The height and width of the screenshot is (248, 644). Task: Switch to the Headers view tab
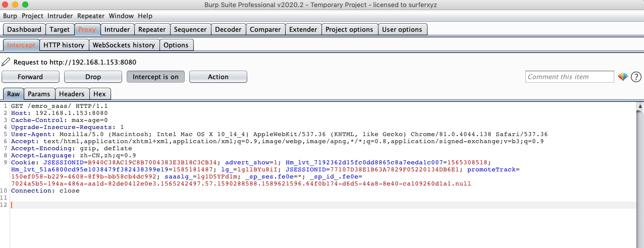(72, 94)
